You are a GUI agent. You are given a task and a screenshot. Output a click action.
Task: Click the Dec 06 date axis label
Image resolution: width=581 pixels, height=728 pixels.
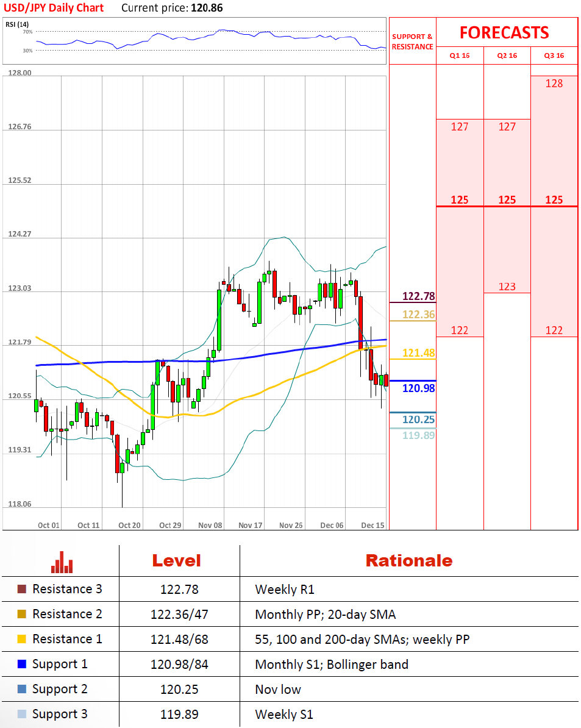[332, 525]
